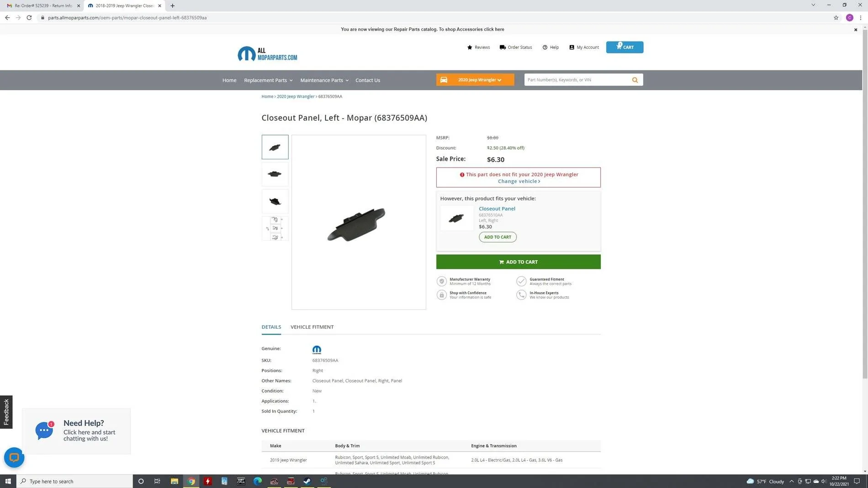The height and width of the screenshot is (488, 868).
Task: Open the Windows Start menu
Action: 8,481
